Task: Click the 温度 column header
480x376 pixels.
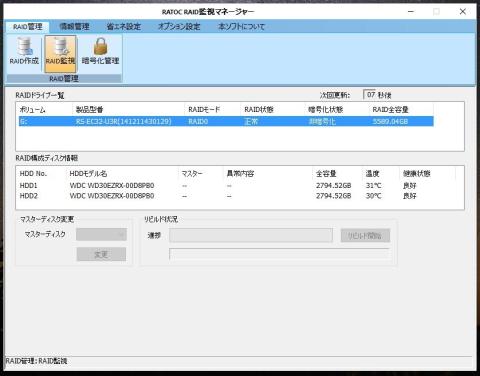Action: pos(372,174)
